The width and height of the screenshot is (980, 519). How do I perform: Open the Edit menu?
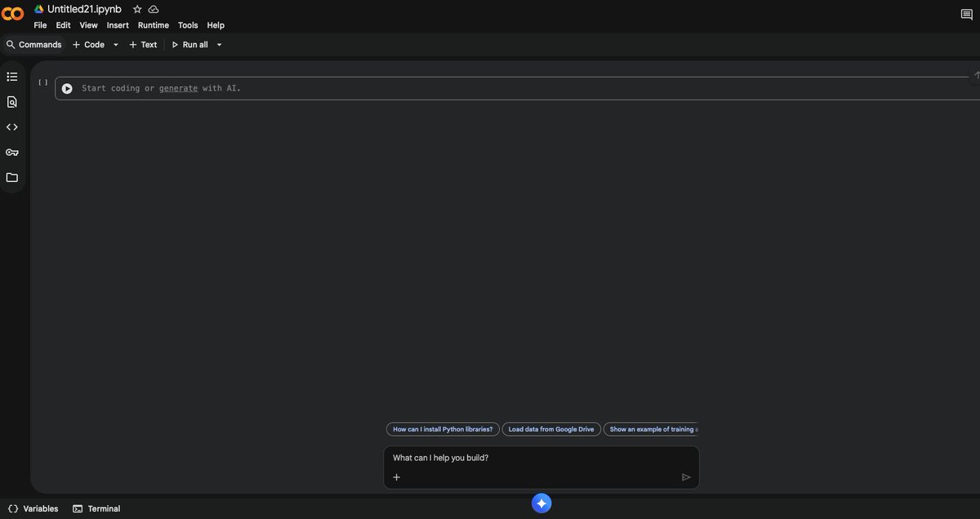(63, 25)
